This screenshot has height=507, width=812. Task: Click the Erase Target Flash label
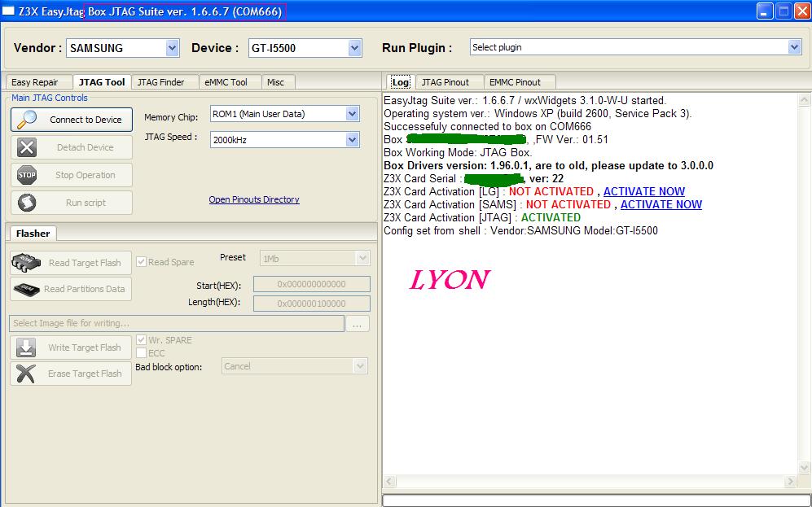pos(85,374)
